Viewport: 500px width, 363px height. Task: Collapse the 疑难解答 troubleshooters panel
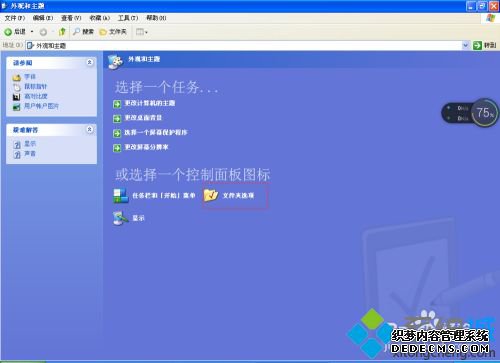tap(90, 129)
